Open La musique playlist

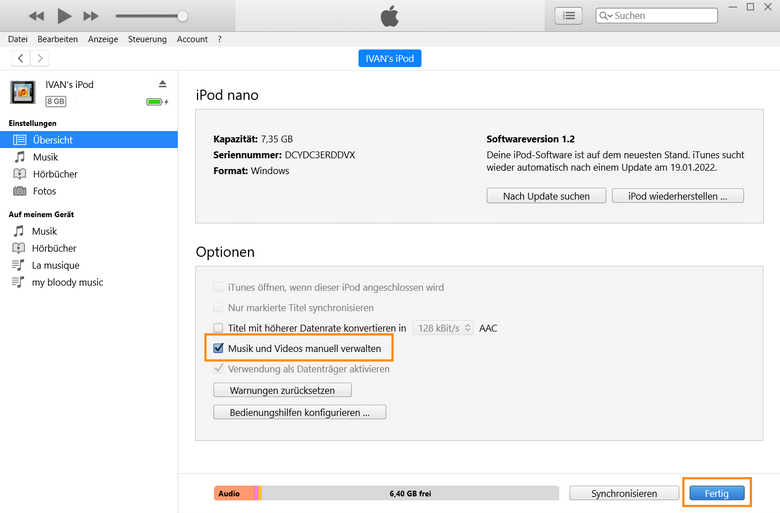56,265
